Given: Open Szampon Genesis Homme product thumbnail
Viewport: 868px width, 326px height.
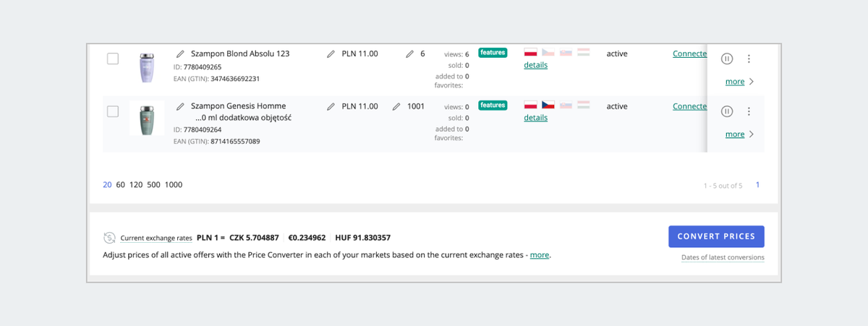Looking at the screenshot, I should [147, 119].
